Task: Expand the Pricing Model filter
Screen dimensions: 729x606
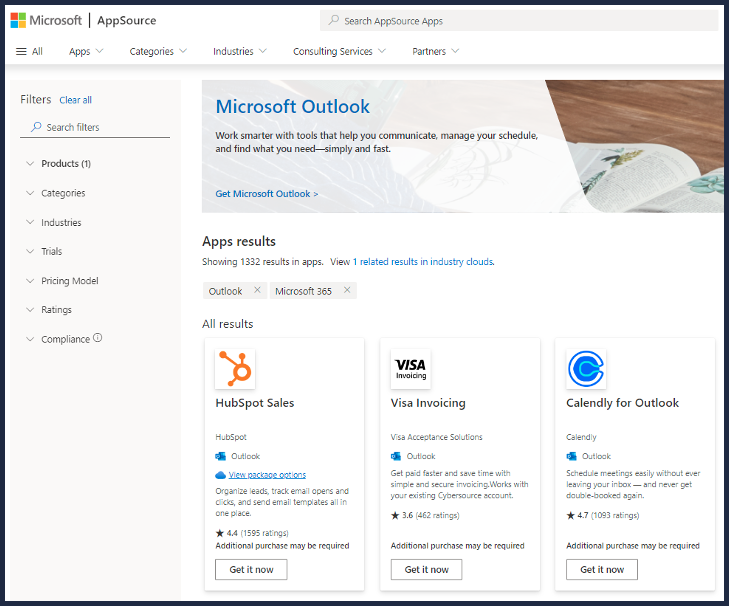Action: (x=69, y=281)
